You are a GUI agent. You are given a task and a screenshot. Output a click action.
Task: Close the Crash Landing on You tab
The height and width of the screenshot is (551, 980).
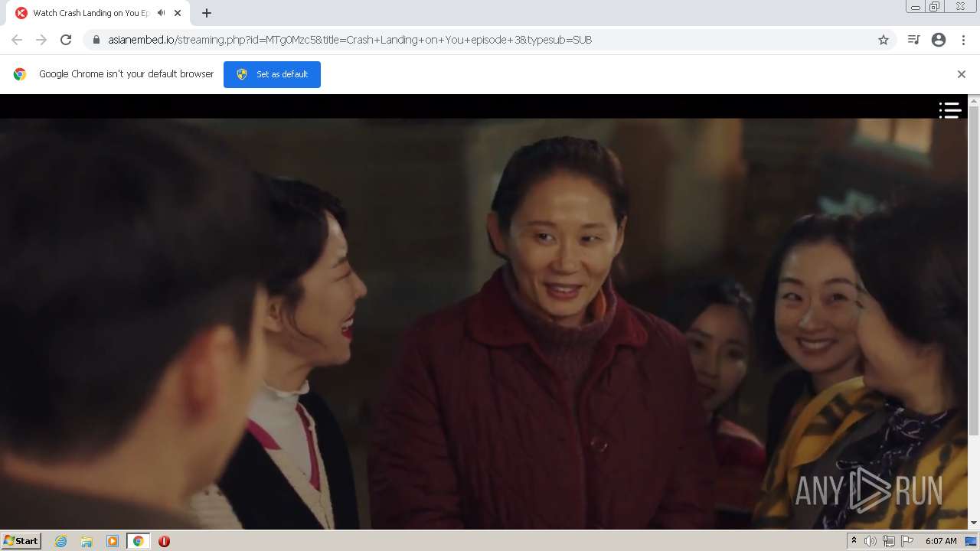pyautogui.click(x=177, y=13)
